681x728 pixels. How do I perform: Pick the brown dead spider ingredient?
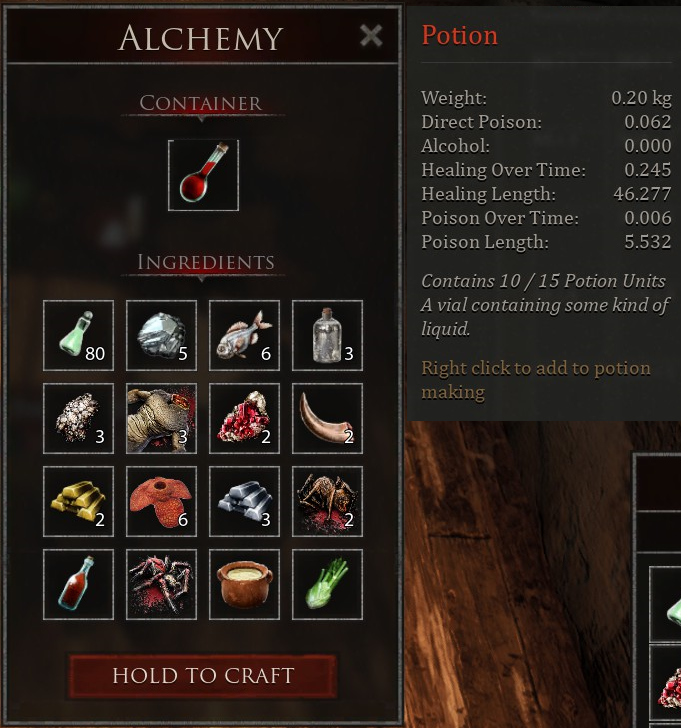[x=327, y=501]
